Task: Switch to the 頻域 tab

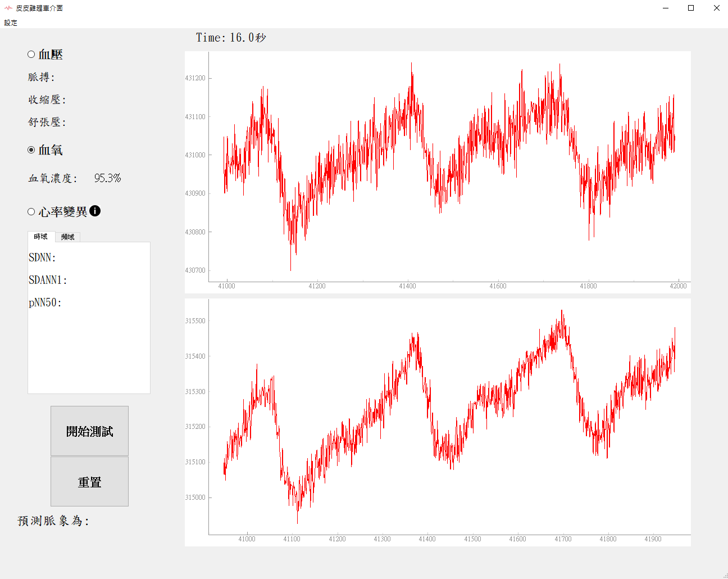Action: point(68,237)
